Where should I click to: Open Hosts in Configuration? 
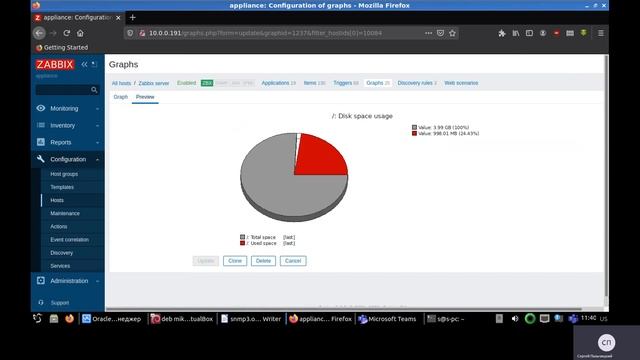pos(57,200)
